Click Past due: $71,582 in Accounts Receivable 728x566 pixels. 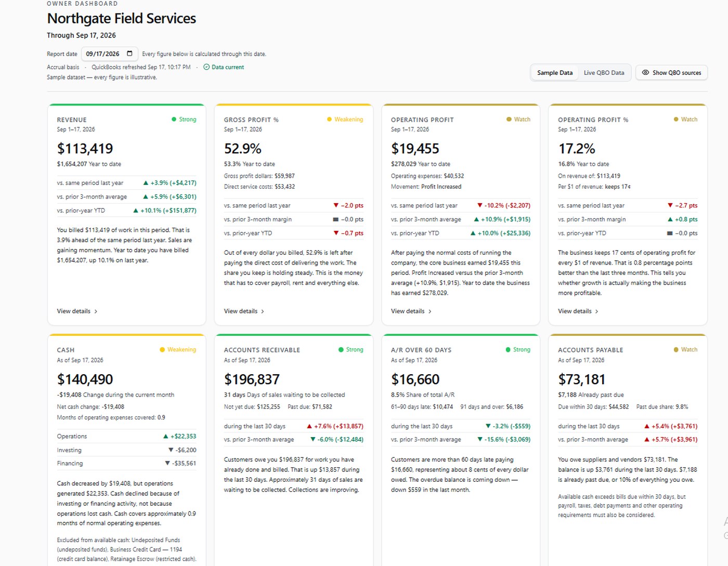pyautogui.click(x=310, y=407)
